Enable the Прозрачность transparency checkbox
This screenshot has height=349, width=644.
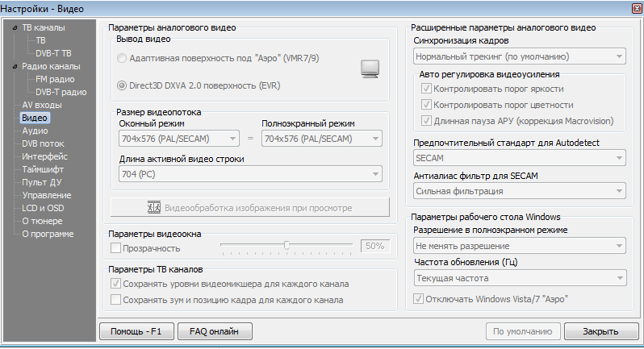click(x=115, y=248)
